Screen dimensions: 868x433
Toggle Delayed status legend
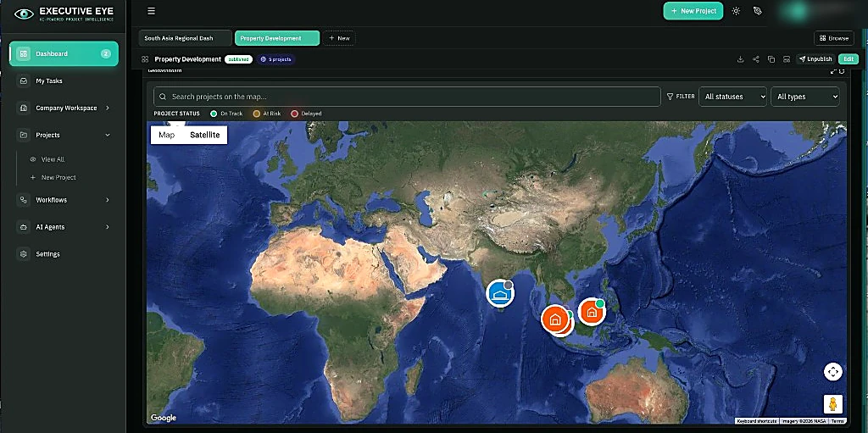pyautogui.click(x=306, y=114)
